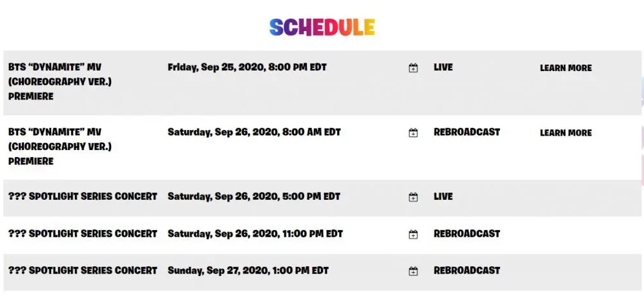644x298 pixels.
Task: Add Sunday 1:00 PM rebroadcast to calendar
Action: (413, 271)
